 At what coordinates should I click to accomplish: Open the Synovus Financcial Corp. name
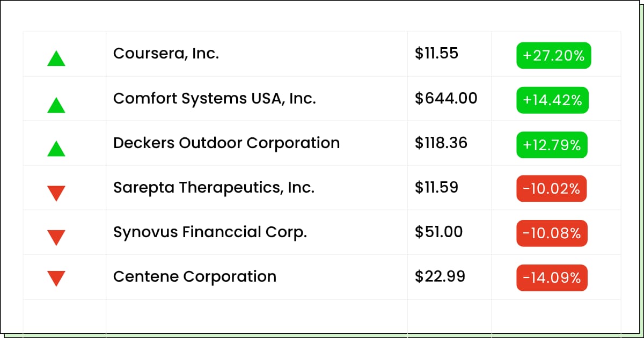pos(210,232)
